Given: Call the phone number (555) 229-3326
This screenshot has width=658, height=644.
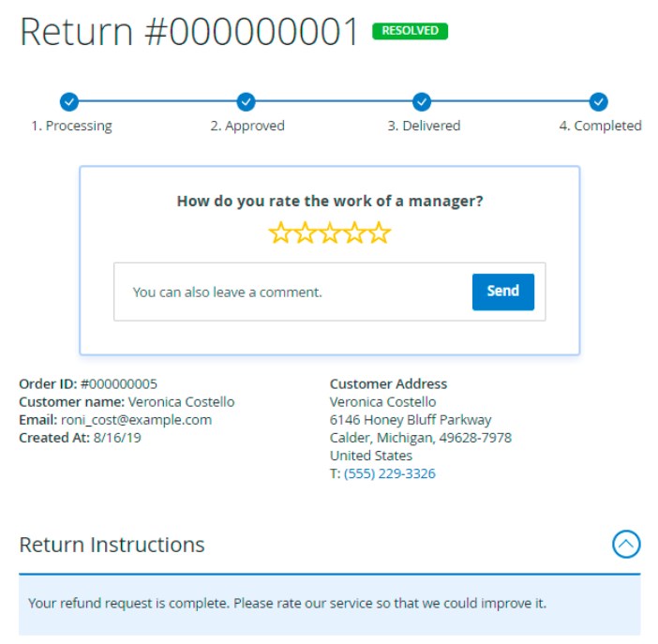Looking at the screenshot, I should click(x=389, y=473).
